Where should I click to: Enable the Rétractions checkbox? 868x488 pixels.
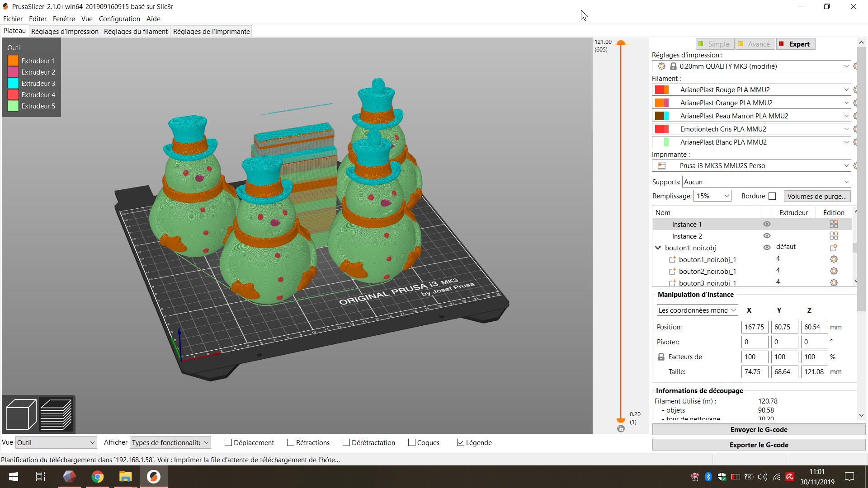pyautogui.click(x=291, y=443)
